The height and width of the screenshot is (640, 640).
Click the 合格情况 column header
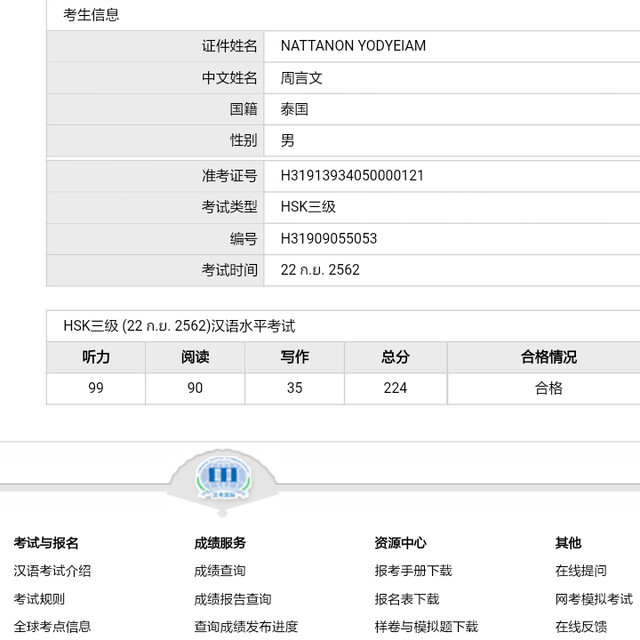tap(549, 357)
